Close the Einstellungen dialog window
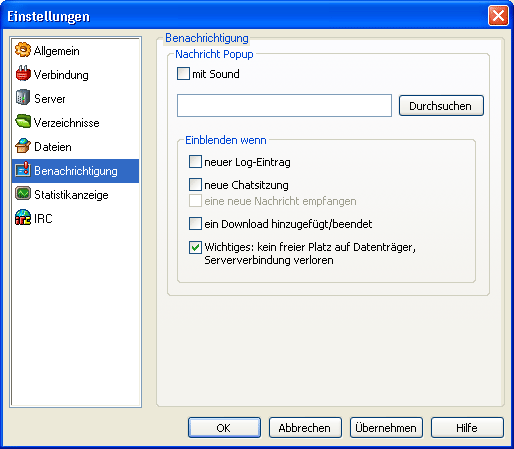 pos(498,16)
